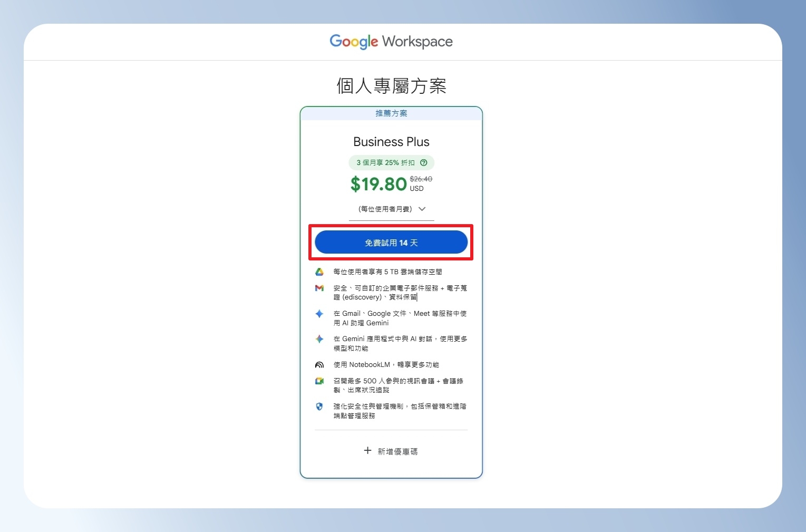Click the USD currency label

point(417,188)
